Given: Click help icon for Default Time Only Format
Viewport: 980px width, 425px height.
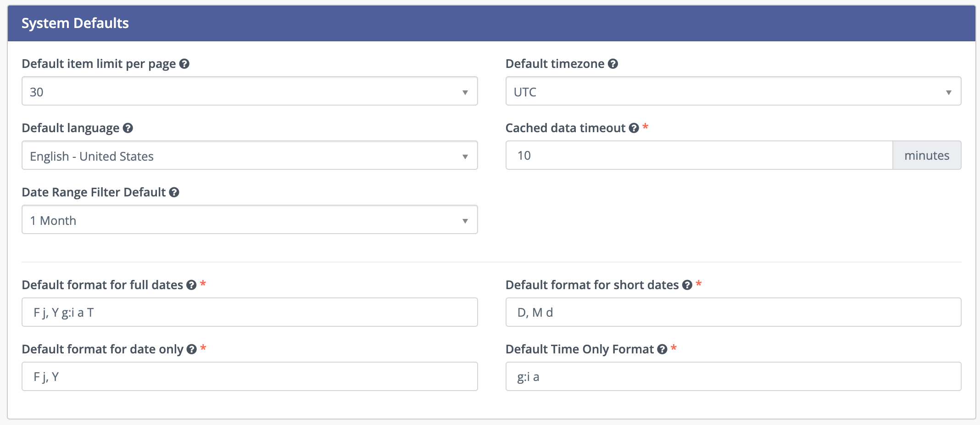Looking at the screenshot, I should coord(662,349).
